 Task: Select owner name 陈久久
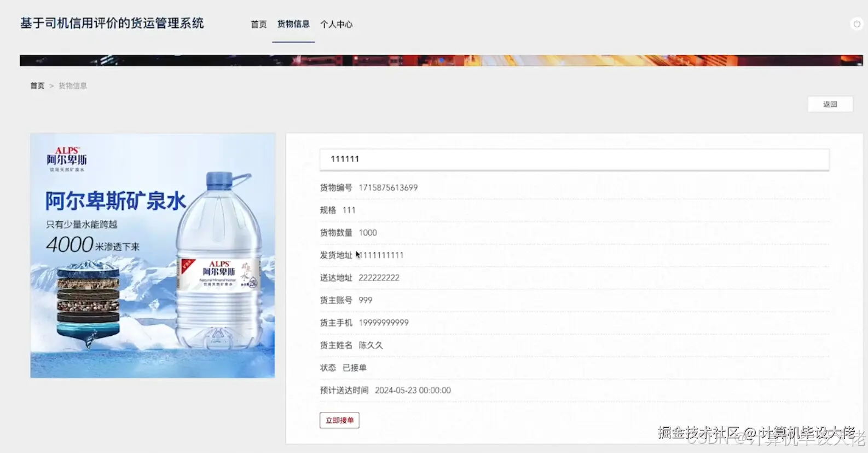pos(371,345)
